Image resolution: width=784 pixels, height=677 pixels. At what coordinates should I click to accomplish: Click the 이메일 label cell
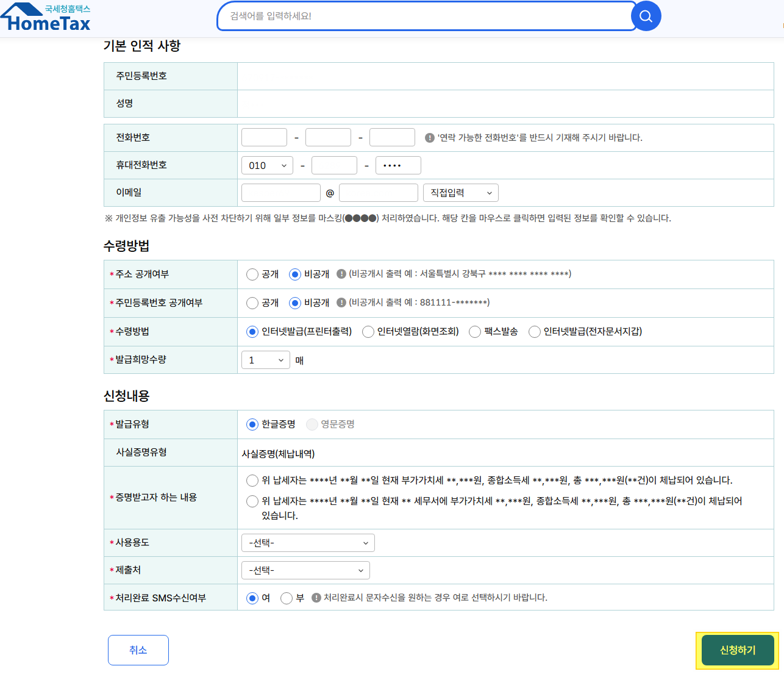pyautogui.click(x=171, y=193)
